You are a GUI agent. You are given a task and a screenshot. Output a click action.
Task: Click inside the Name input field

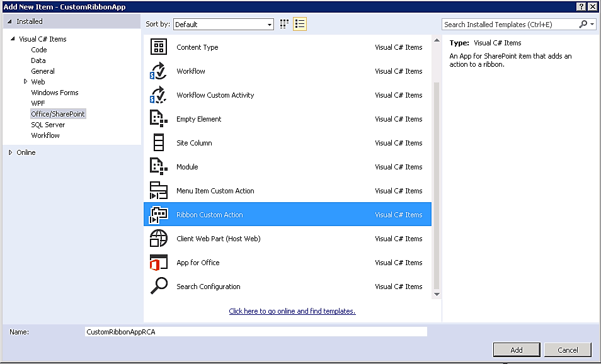[255, 331]
